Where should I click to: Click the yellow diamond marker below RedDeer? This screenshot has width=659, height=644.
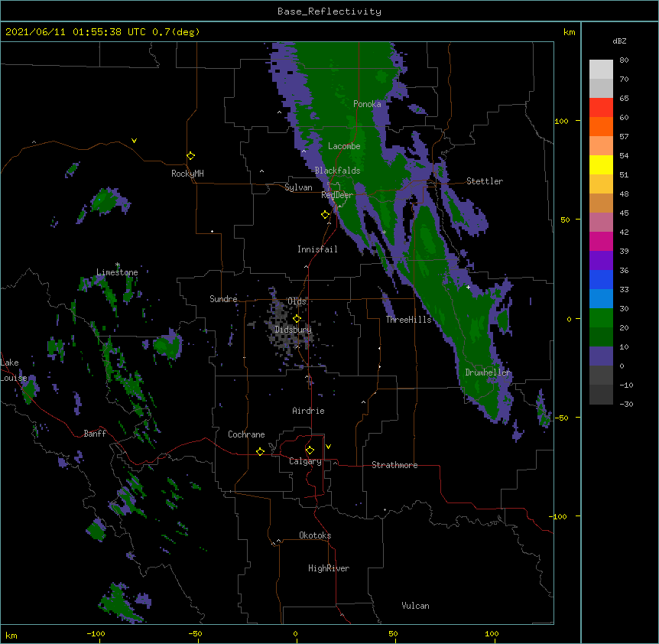[325, 215]
